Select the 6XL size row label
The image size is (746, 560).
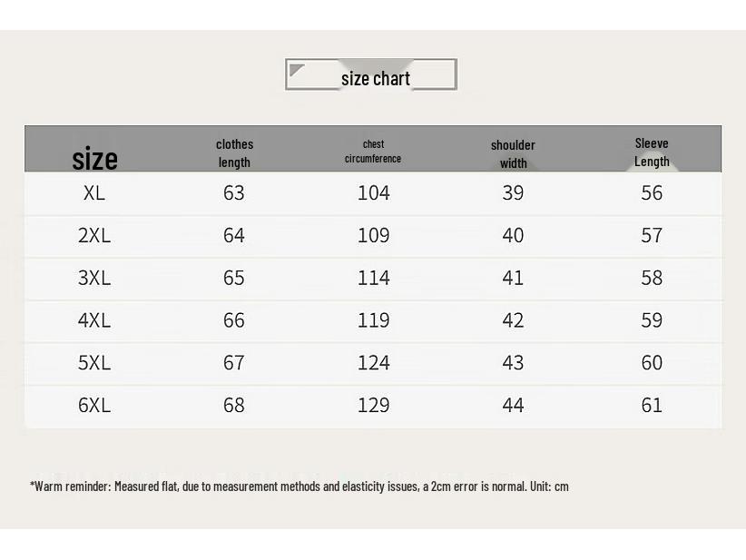coord(94,405)
